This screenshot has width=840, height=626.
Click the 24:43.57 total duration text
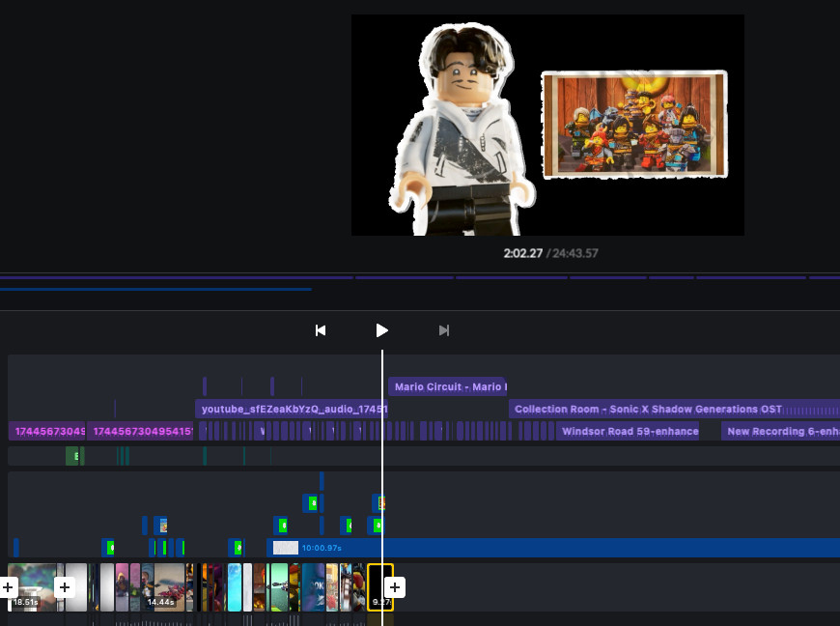(x=575, y=253)
